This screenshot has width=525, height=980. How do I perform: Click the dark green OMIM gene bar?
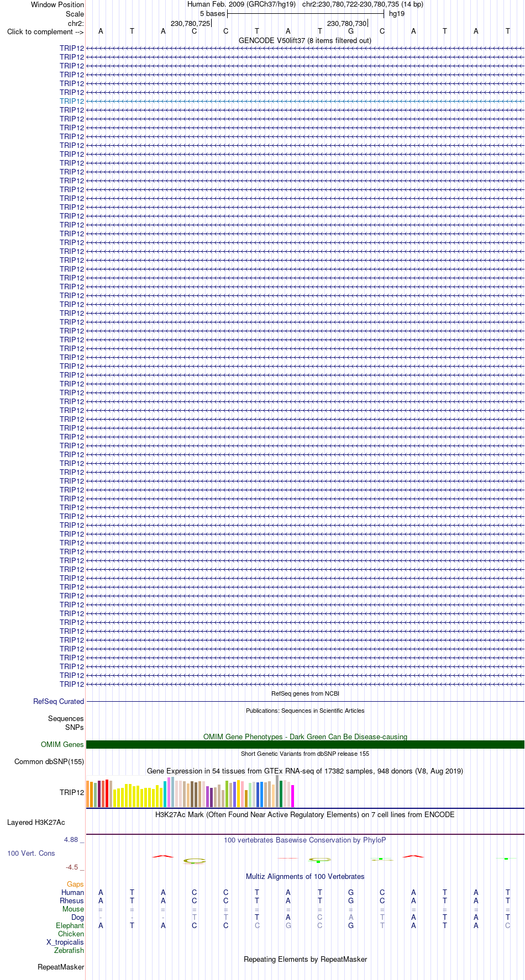tap(305, 744)
